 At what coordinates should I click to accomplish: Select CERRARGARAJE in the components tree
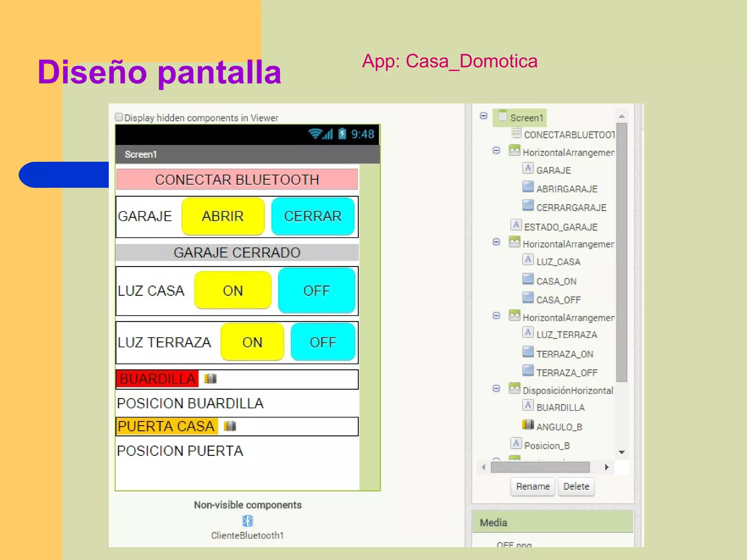click(x=571, y=207)
